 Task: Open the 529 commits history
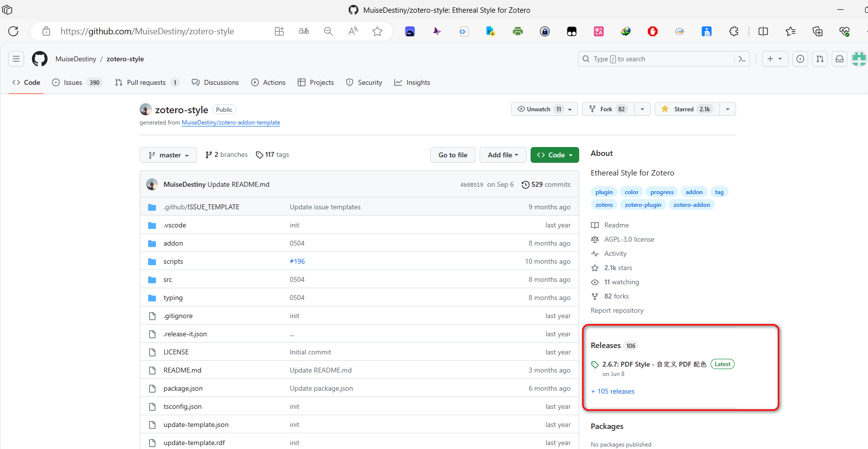pyautogui.click(x=546, y=184)
